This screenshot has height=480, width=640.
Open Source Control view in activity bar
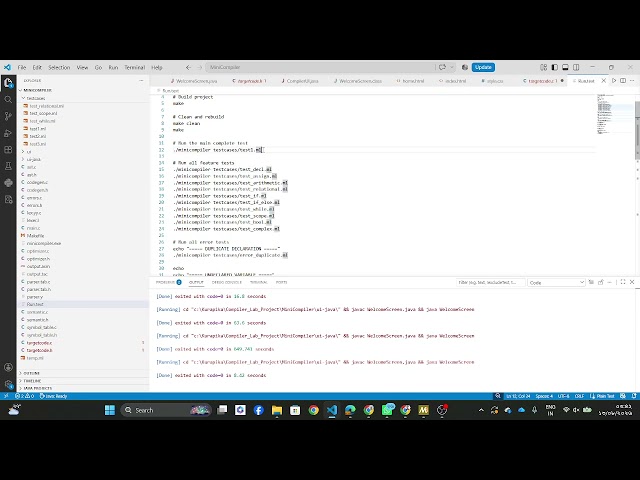pyautogui.click(x=8, y=116)
